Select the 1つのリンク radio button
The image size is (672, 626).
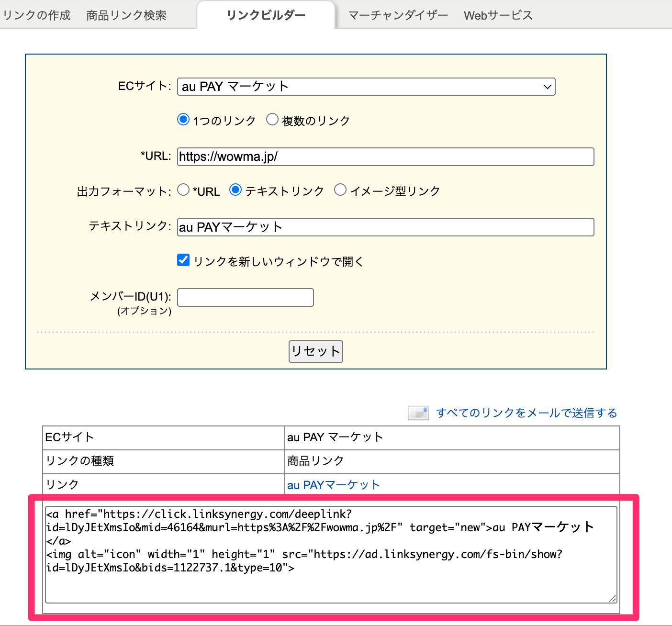click(x=183, y=119)
